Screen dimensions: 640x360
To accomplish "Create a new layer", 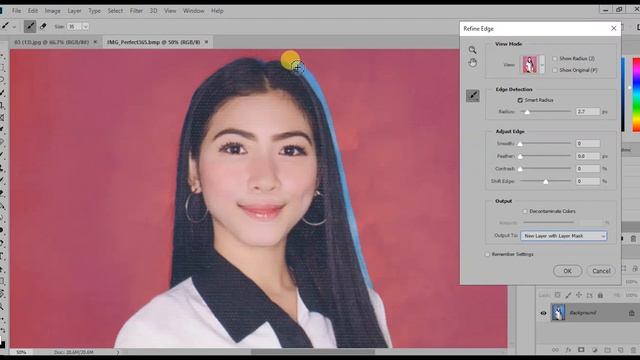I will (620, 350).
